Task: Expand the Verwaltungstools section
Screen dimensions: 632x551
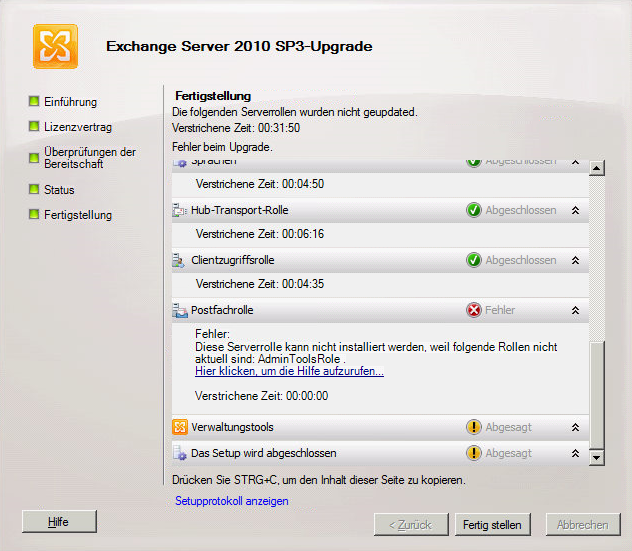Action: tap(576, 427)
